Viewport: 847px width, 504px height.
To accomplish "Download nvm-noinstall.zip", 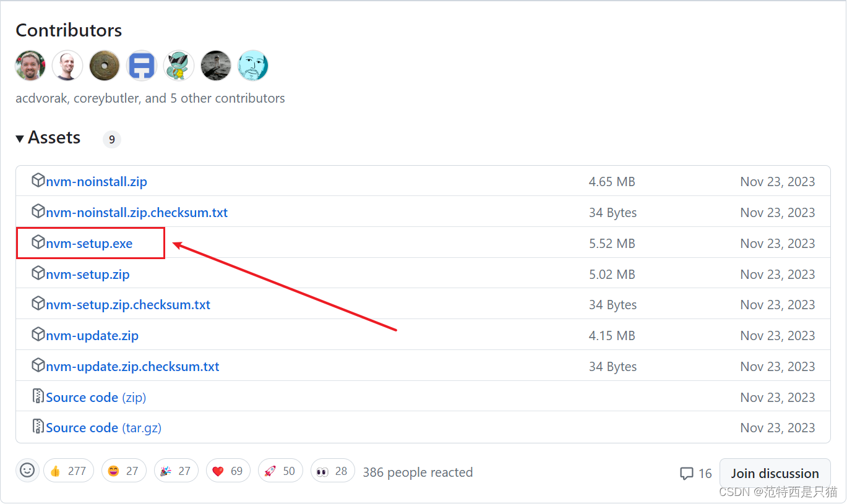I will (x=97, y=182).
